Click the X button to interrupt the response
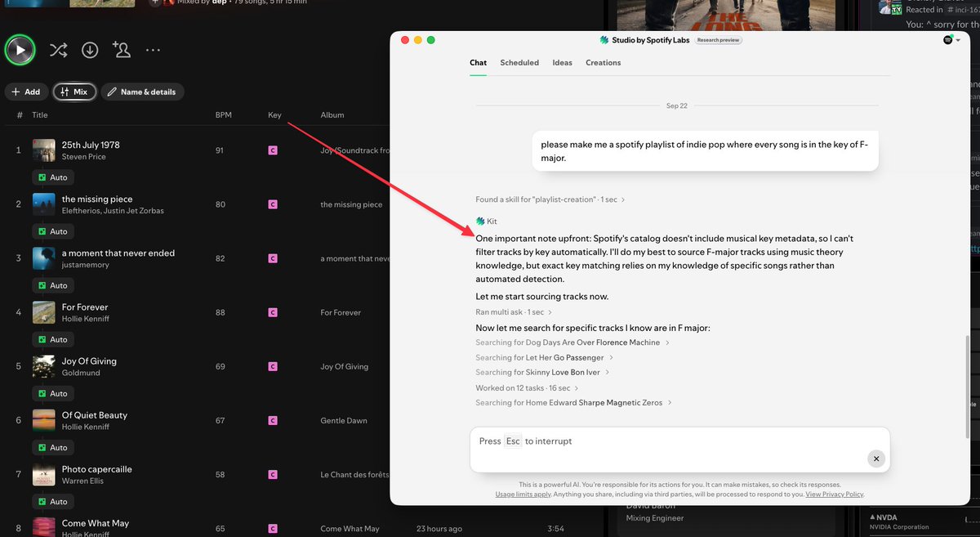 click(x=875, y=459)
